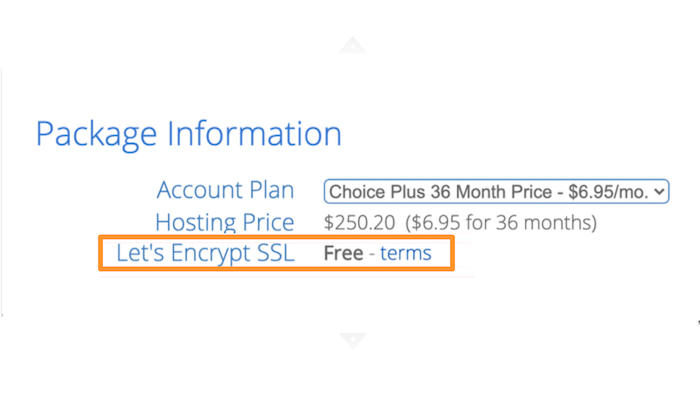The height and width of the screenshot is (420, 700).
Task: Open the Account Plan dropdown
Action: pos(496,191)
